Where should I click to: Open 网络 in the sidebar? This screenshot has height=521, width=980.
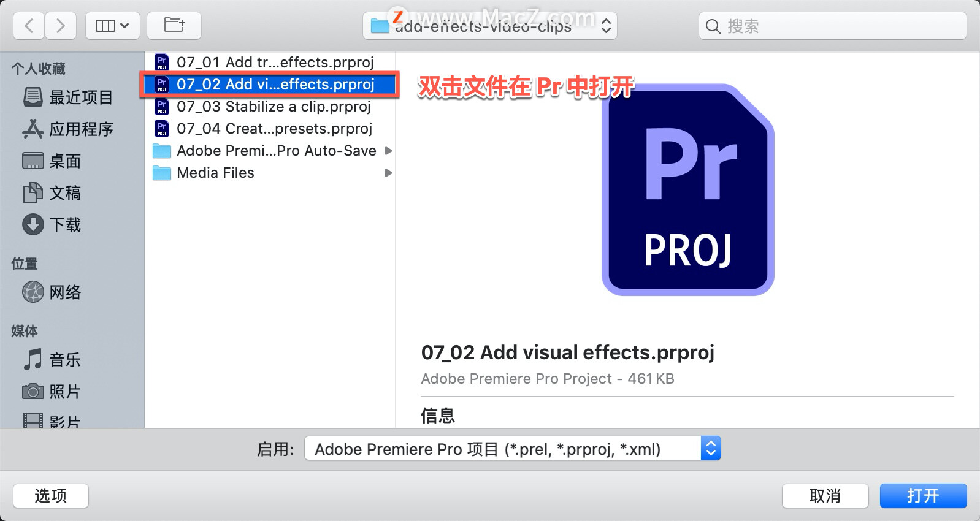(x=52, y=292)
